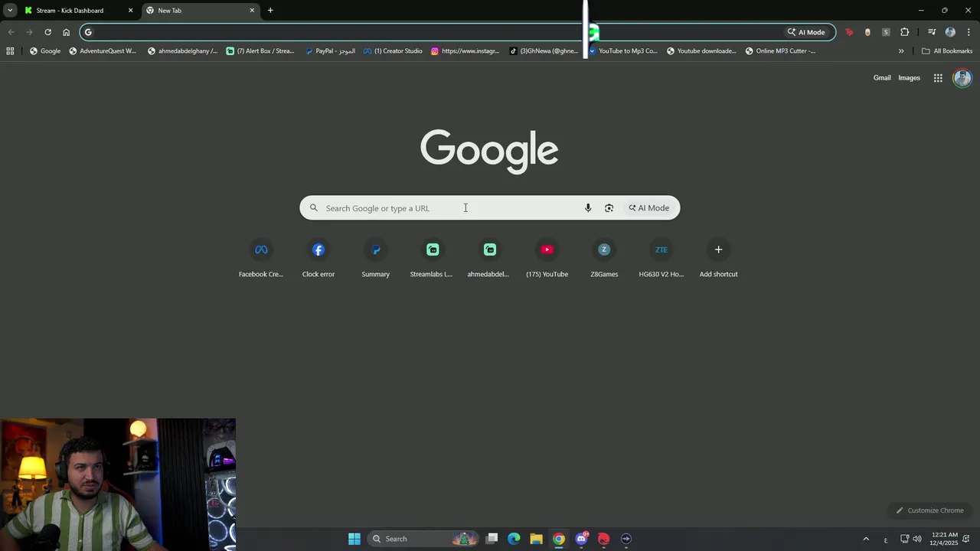
Task: Open YouTube to Mp3 Co... bookmark
Action: click(x=622, y=51)
